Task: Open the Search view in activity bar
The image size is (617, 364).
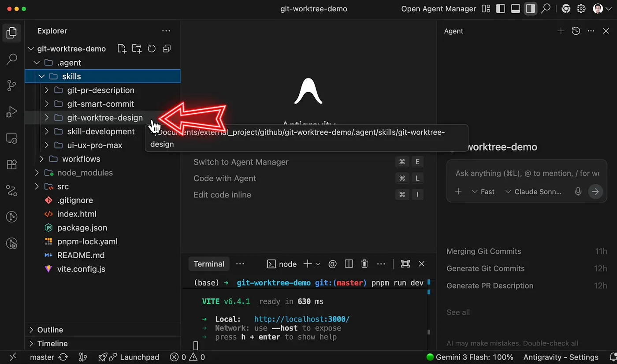Action: [12, 59]
